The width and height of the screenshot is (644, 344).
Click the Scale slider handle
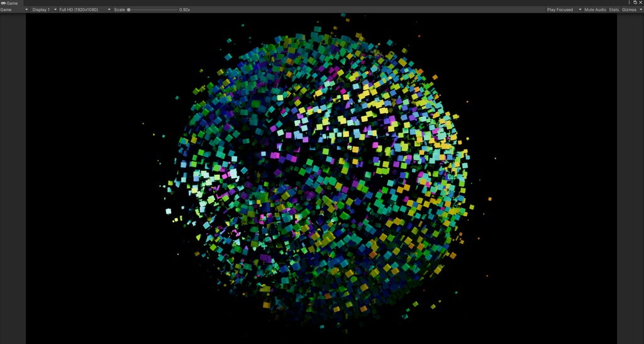coord(128,9)
